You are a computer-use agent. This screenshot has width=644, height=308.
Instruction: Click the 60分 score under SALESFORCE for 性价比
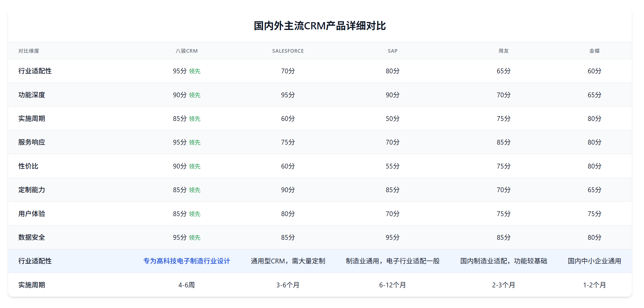coord(288,166)
